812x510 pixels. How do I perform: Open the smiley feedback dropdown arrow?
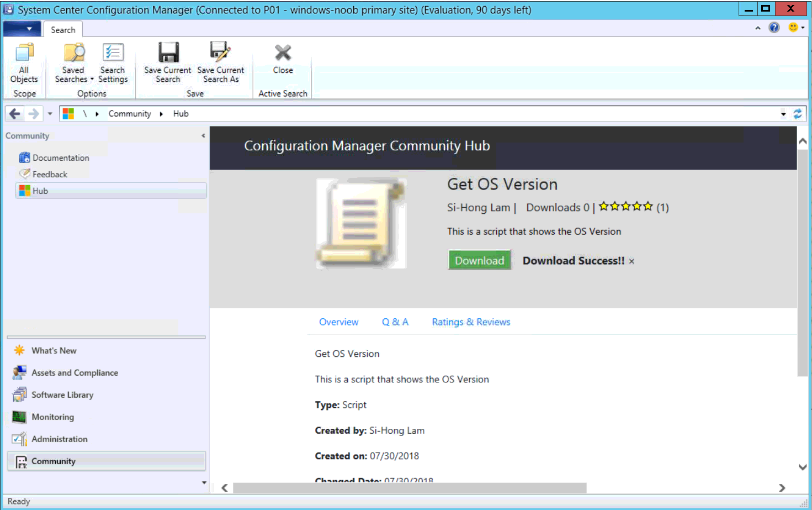pyautogui.click(x=803, y=28)
